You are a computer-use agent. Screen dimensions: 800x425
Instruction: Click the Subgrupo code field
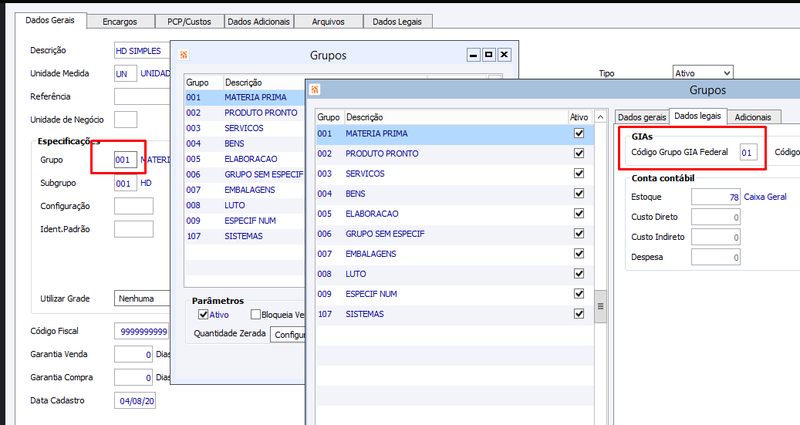[x=126, y=183]
